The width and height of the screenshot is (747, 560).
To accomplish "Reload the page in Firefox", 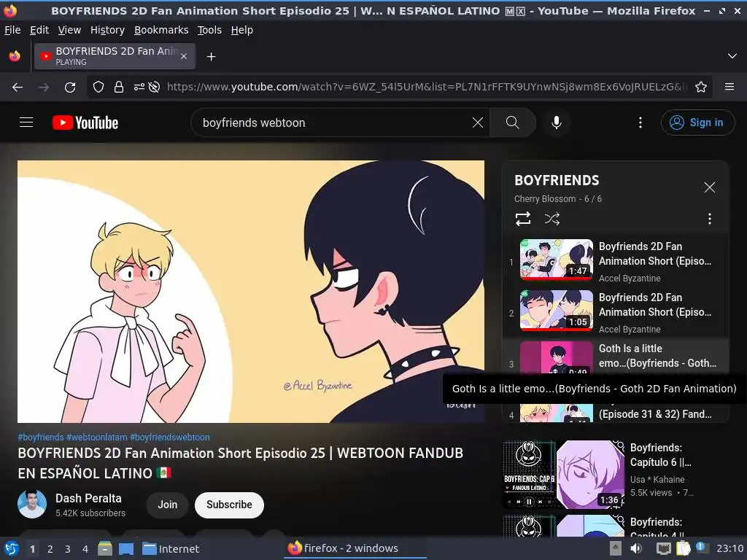I will [70, 87].
